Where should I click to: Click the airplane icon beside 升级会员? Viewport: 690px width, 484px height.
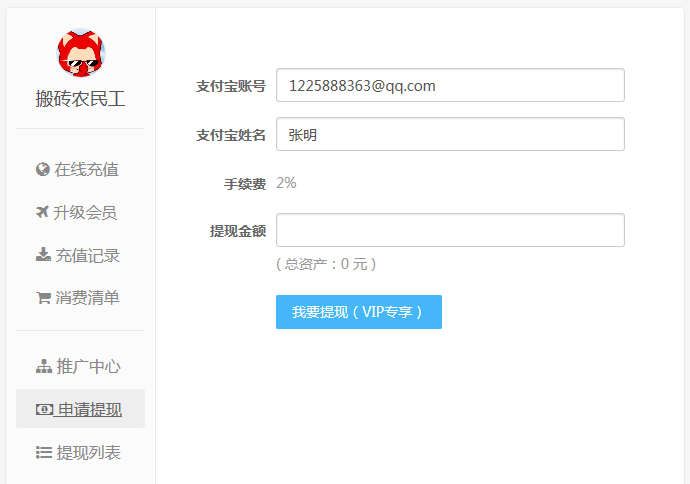[43, 212]
